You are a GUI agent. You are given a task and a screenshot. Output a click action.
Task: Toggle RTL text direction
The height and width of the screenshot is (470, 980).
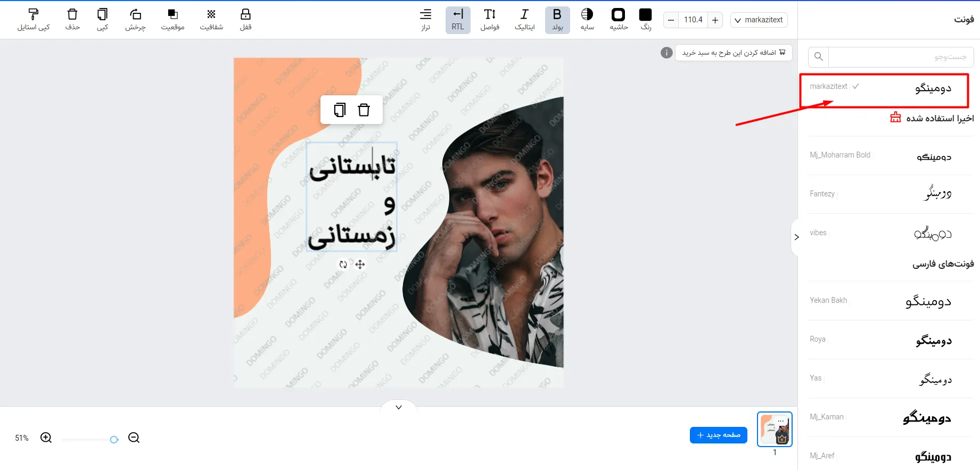pyautogui.click(x=458, y=20)
